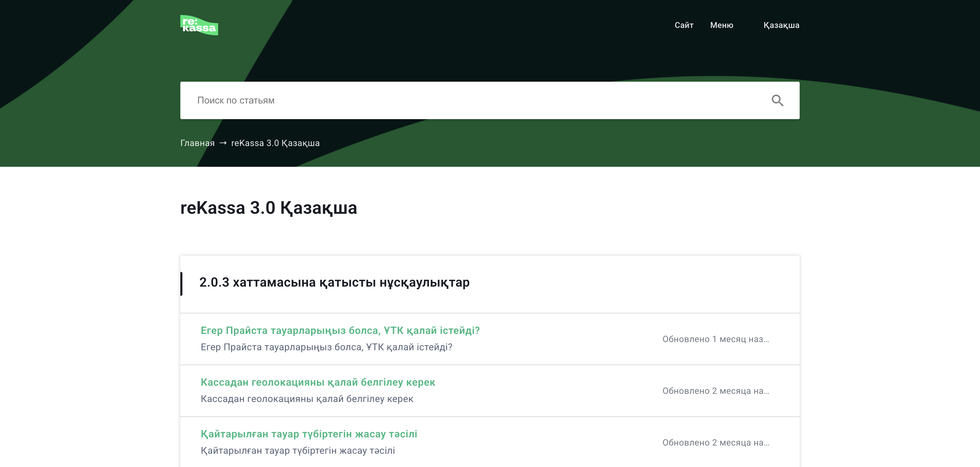This screenshot has height=467, width=980.
Task: Click the page title reKassa 3.0 Қазақша
Action: coord(268,208)
